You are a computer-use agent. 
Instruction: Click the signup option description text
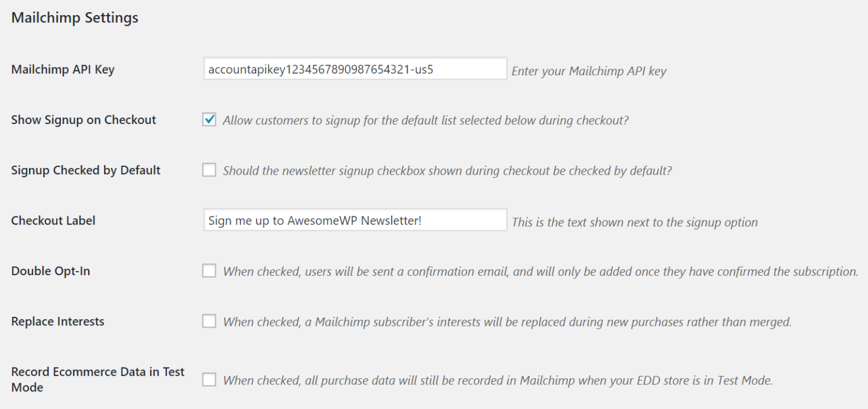[426, 120]
